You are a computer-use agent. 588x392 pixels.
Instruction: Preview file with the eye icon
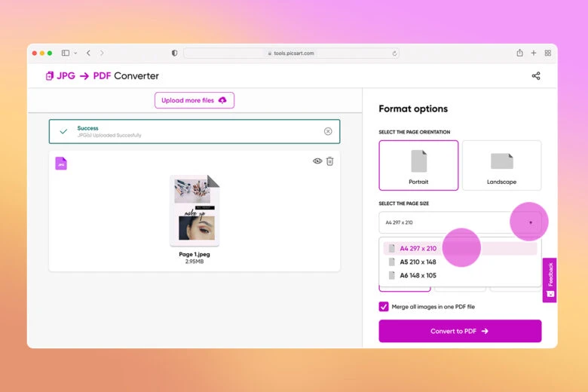click(x=317, y=161)
